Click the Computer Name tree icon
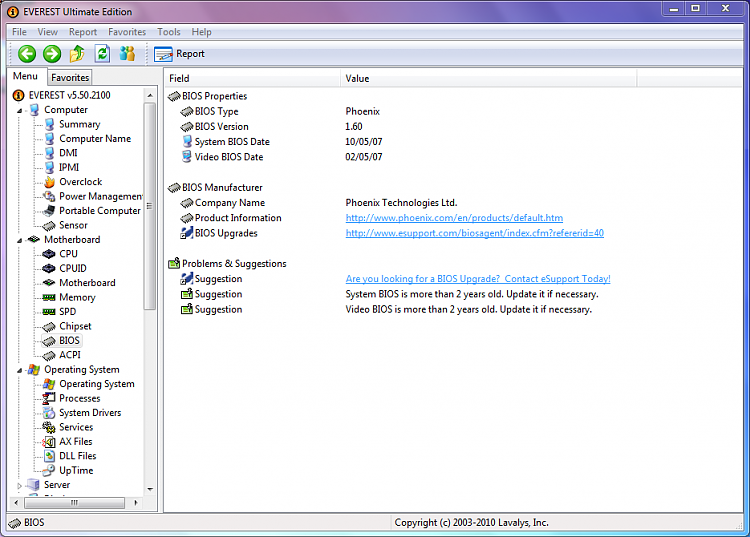The width and height of the screenshot is (750, 537). (x=49, y=139)
